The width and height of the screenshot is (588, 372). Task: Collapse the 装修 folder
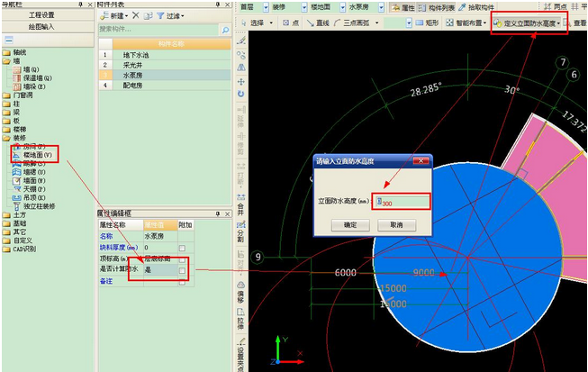pos(14,138)
